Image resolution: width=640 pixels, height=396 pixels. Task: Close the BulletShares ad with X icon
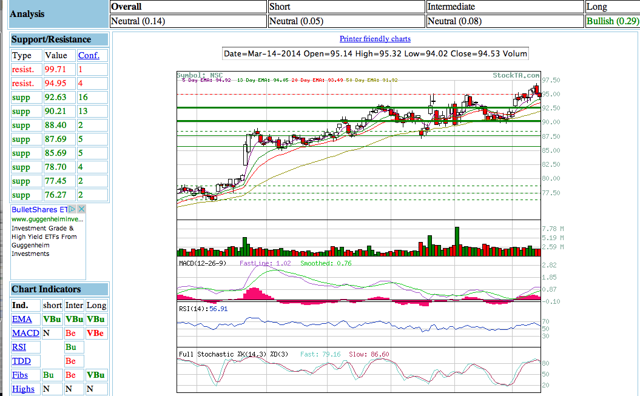pos(81,209)
